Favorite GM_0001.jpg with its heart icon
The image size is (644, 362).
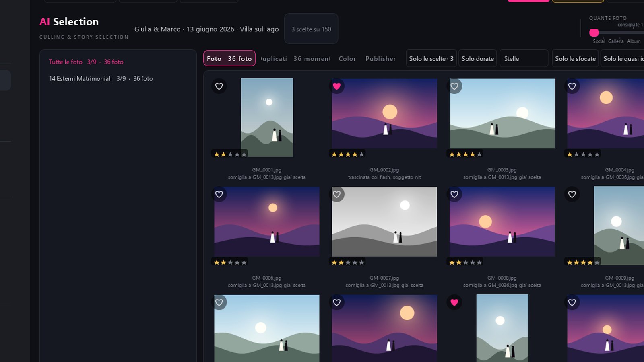pyautogui.click(x=219, y=86)
